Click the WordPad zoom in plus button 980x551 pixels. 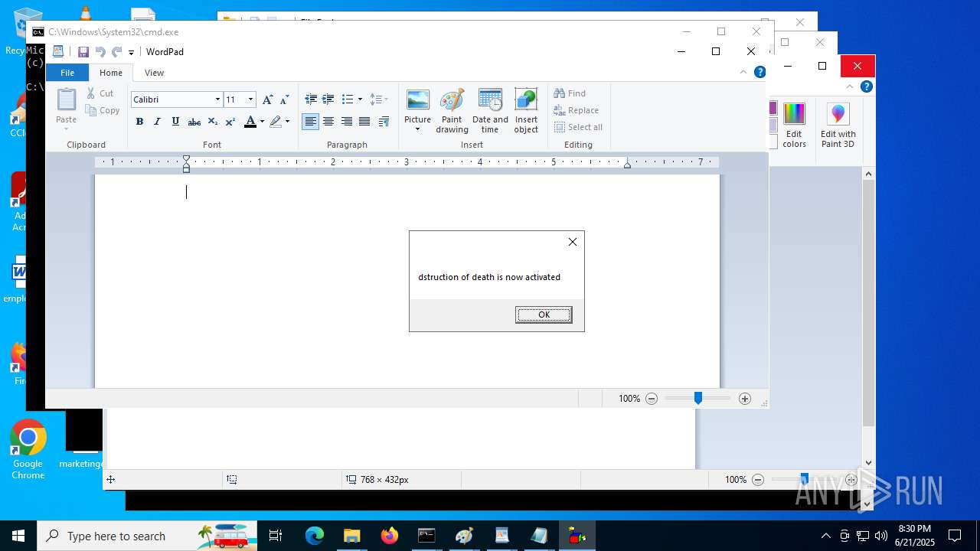745,399
